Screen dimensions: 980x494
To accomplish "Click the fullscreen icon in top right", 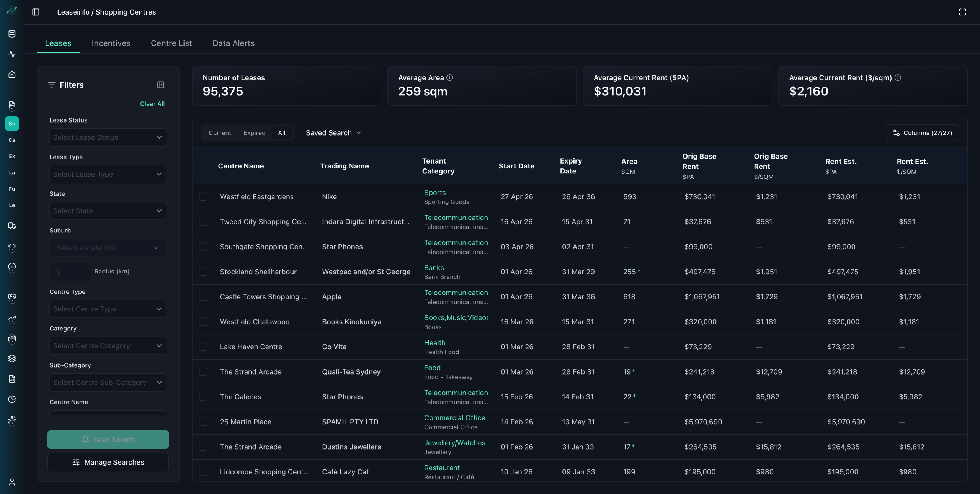I will tap(962, 12).
